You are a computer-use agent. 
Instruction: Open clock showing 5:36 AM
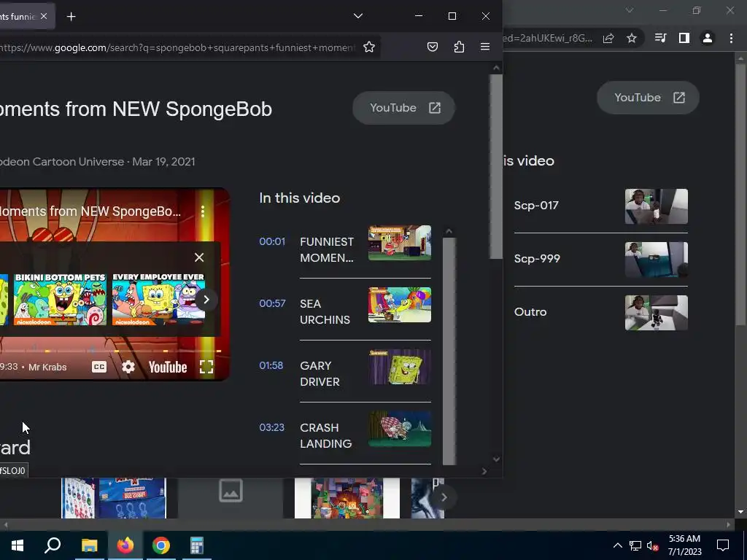coord(684,545)
